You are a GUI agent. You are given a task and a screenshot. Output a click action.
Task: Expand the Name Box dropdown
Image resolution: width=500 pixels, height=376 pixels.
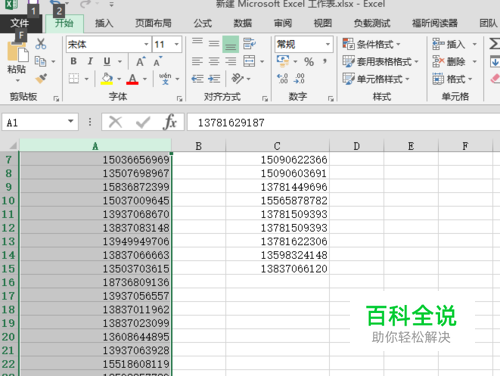point(70,121)
